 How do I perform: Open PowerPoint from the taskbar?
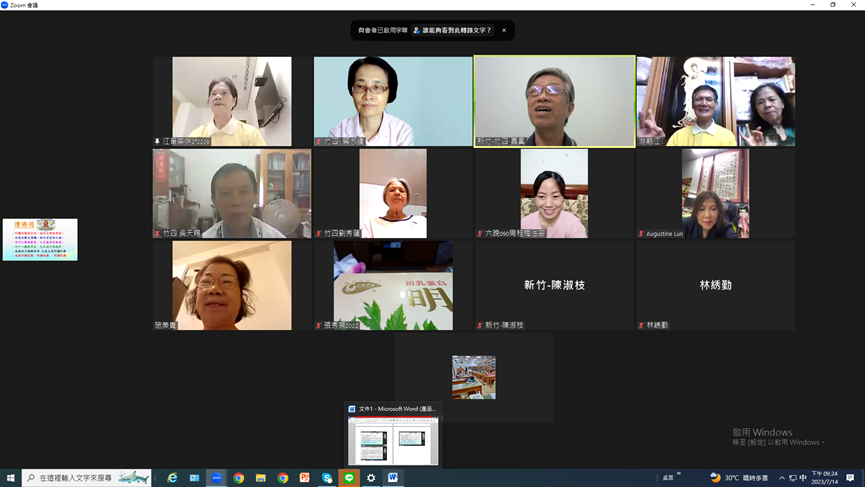(x=305, y=478)
